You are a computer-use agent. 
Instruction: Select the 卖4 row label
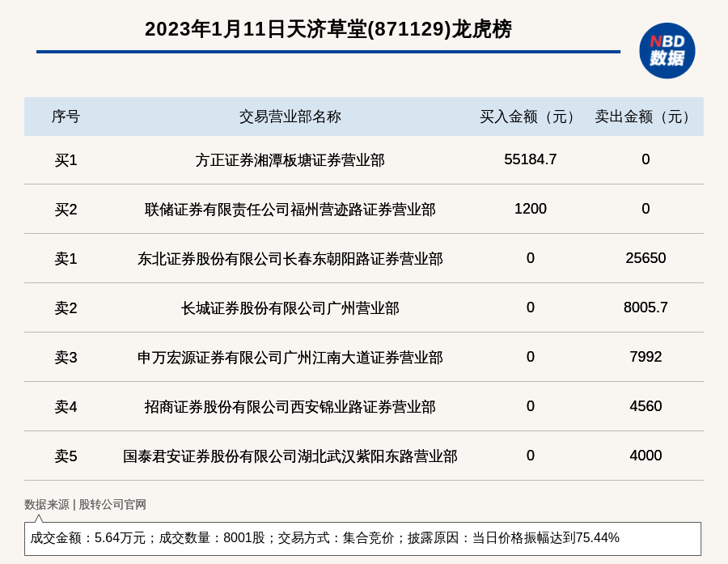point(66,407)
